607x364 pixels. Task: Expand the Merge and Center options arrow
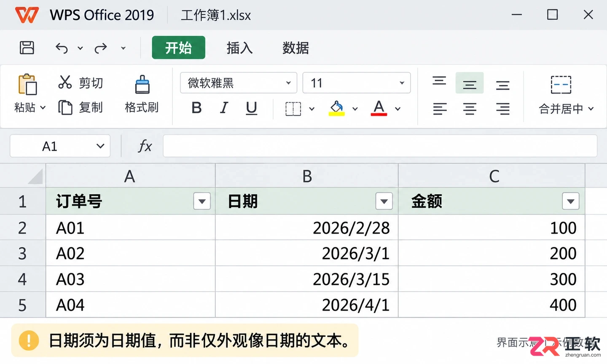click(x=591, y=109)
